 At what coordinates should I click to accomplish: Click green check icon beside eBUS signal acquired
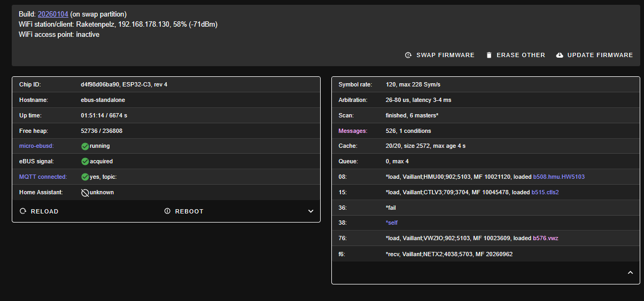[85, 161]
